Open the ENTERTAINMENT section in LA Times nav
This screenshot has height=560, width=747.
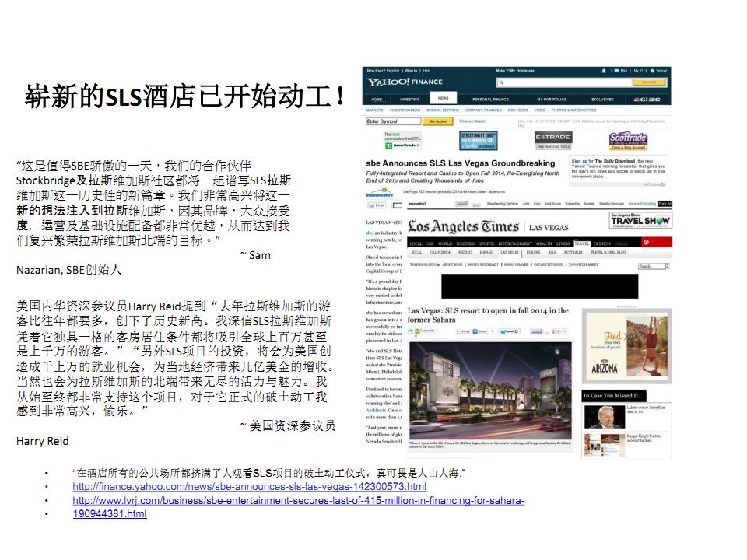tap(514, 243)
